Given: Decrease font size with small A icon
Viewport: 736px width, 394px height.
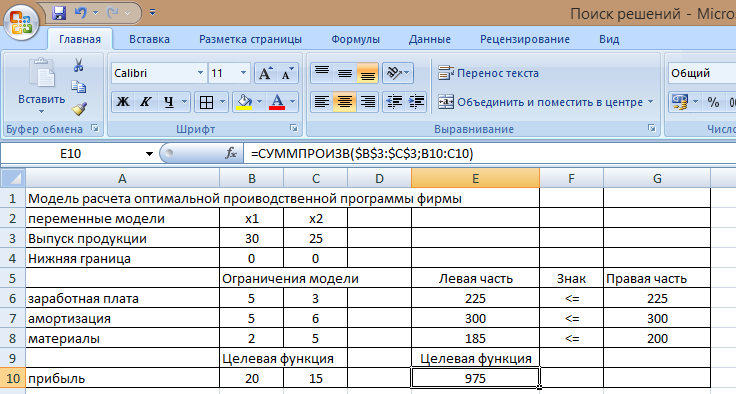Looking at the screenshot, I should [x=287, y=73].
